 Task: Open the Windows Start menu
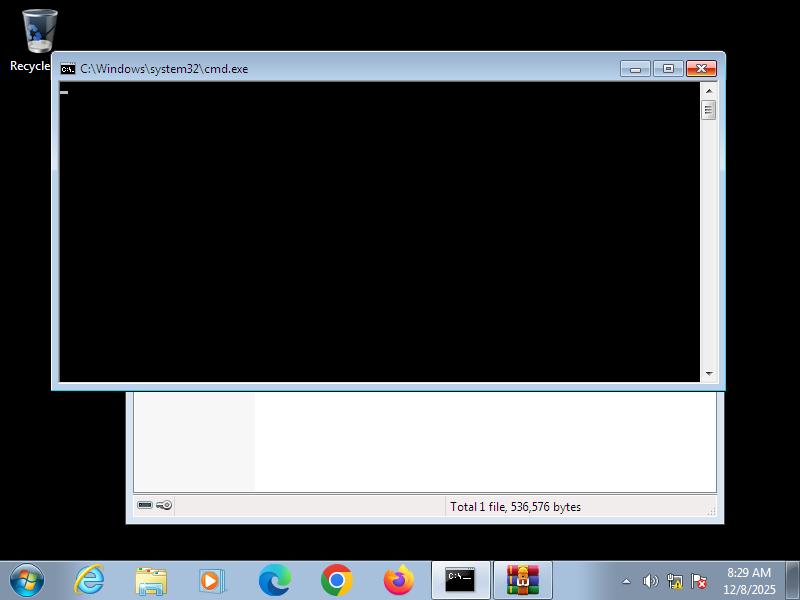coord(27,580)
